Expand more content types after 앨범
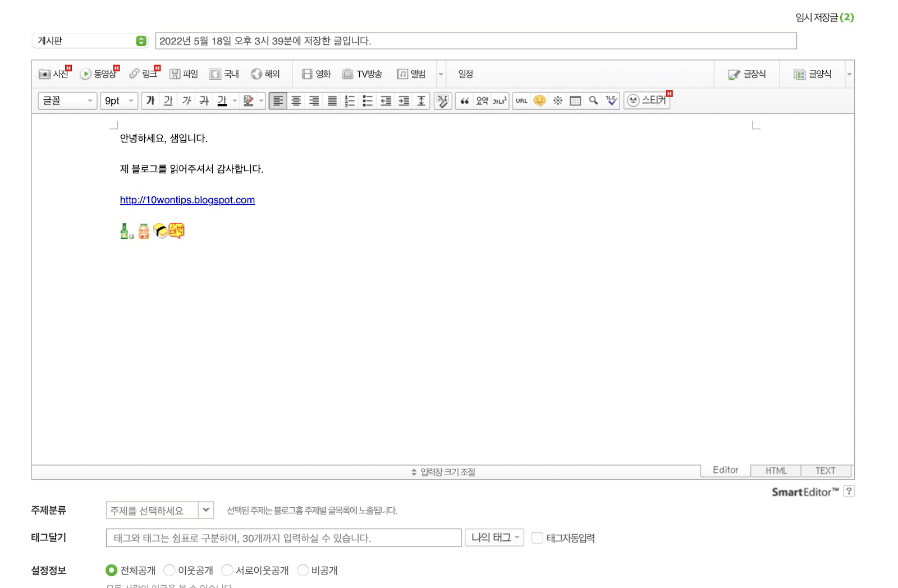 click(x=441, y=74)
